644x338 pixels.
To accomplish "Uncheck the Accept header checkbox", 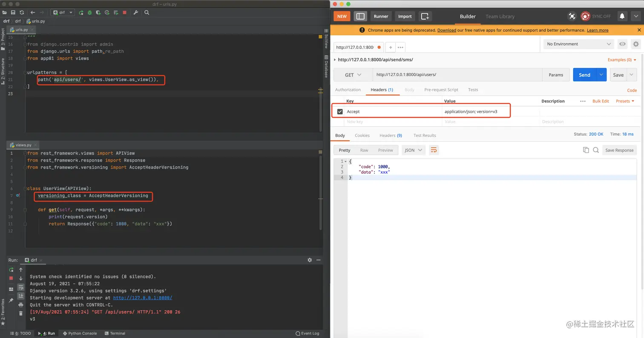I will coord(340,112).
